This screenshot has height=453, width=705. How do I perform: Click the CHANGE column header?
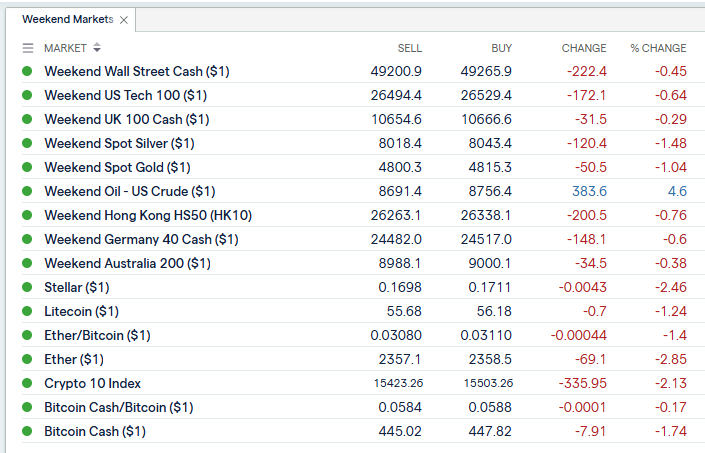(x=584, y=48)
